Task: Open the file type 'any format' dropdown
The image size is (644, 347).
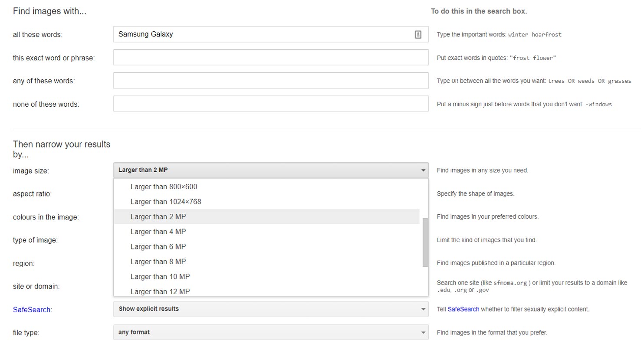Action: pyautogui.click(x=271, y=332)
